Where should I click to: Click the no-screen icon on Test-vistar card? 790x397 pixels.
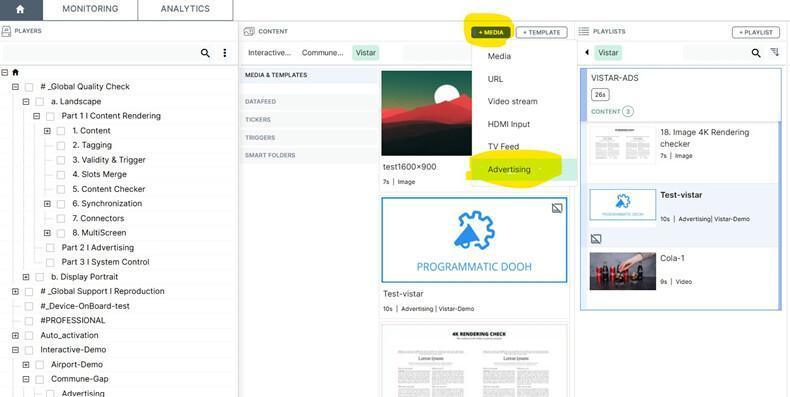tap(557, 208)
